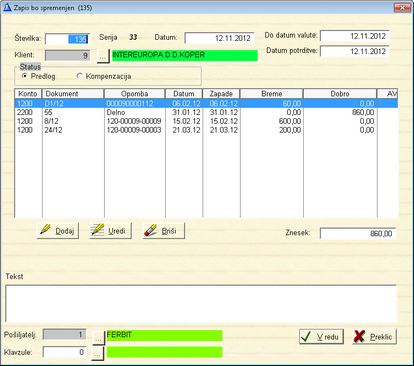
Task: Click the Opomba column header
Action: (135, 94)
